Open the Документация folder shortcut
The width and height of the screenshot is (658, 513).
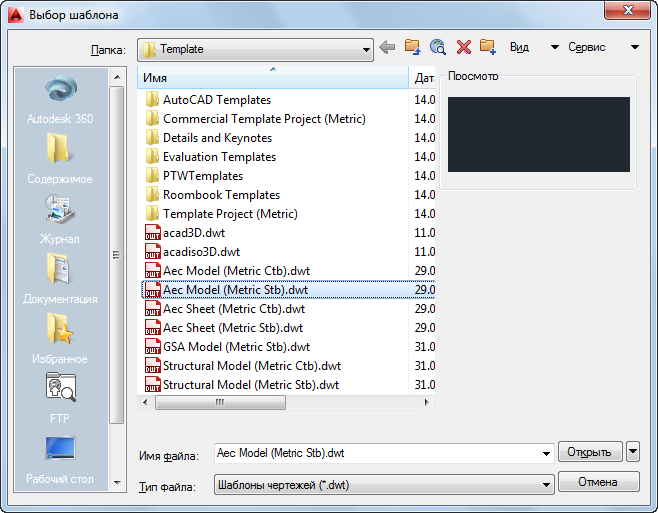pyautogui.click(x=60, y=279)
